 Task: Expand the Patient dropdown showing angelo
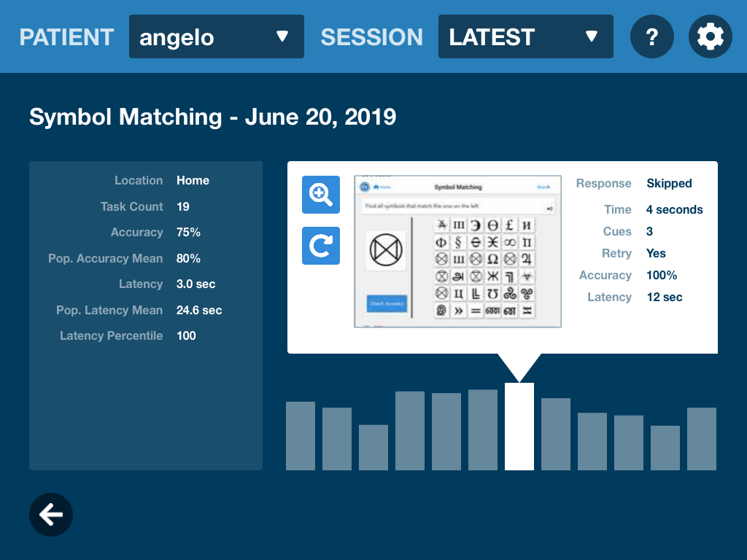pyautogui.click(x=217, y=36)
